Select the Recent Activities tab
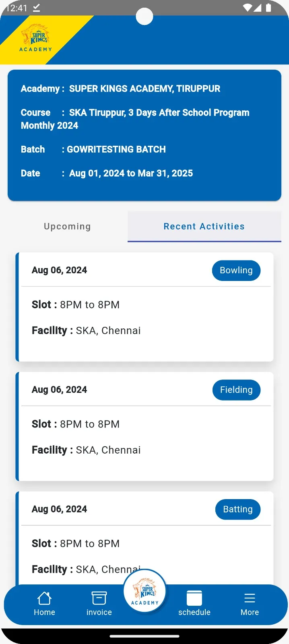Viewport: 289px width, 644px height. click(204, 226)
